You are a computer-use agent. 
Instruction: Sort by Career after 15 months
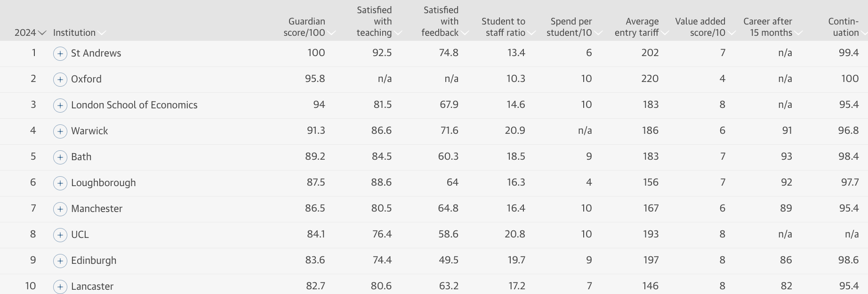(772, 27)
